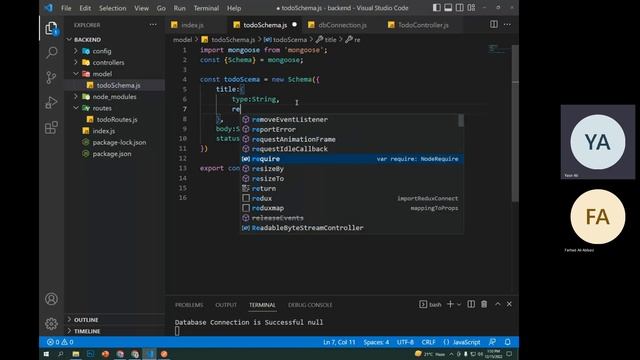Open the Help menu

click(x=234, y=8)
